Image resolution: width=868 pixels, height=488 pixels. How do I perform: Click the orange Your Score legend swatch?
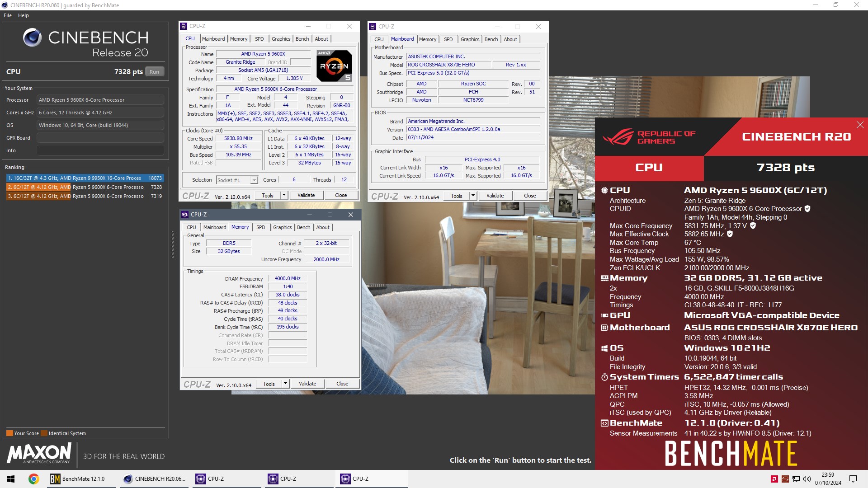coord(9,433)
